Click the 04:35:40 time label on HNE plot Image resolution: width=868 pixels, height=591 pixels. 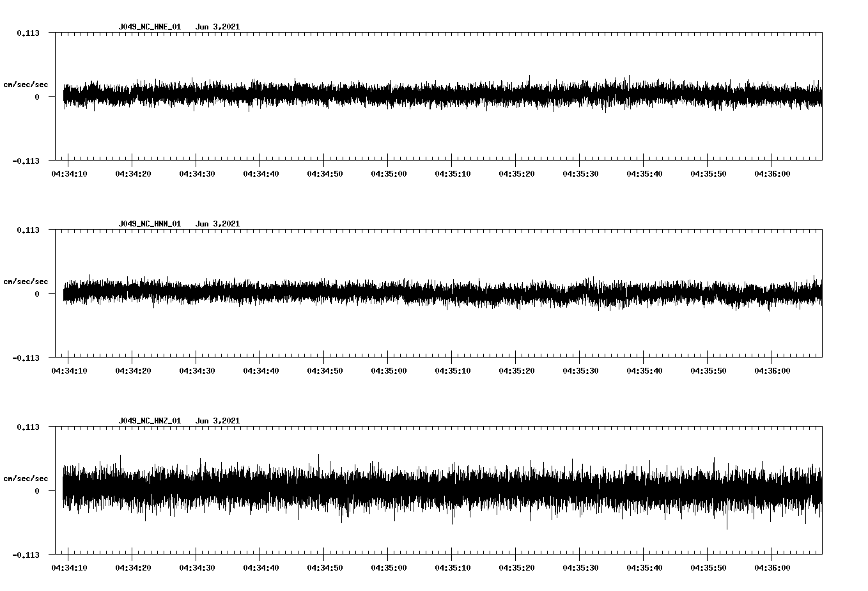644,174
